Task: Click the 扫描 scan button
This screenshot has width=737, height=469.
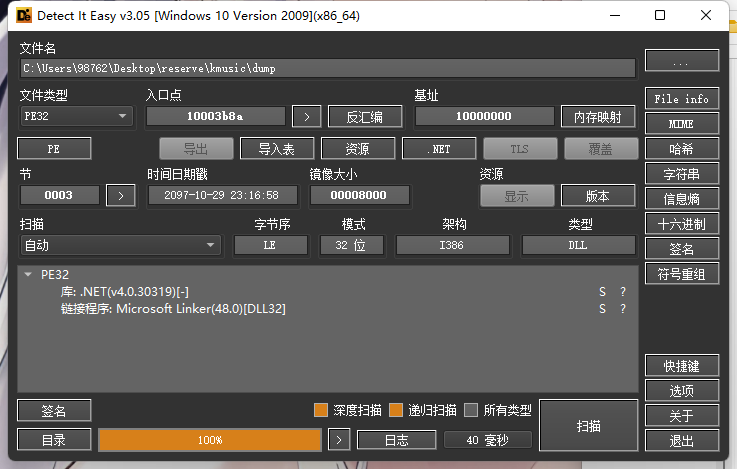Action: tap(588, 426)
